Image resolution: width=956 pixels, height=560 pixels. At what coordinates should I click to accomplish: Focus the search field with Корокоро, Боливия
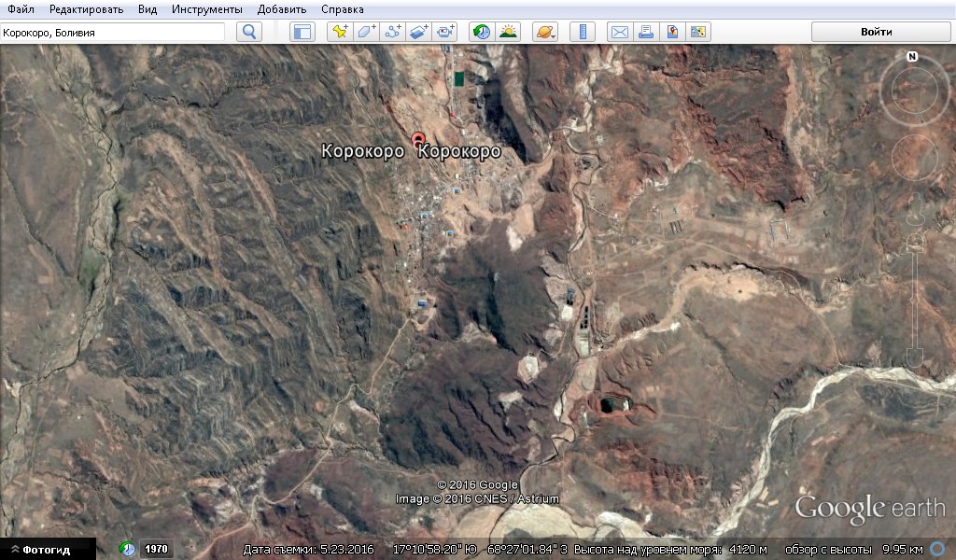tap(112, 33)
